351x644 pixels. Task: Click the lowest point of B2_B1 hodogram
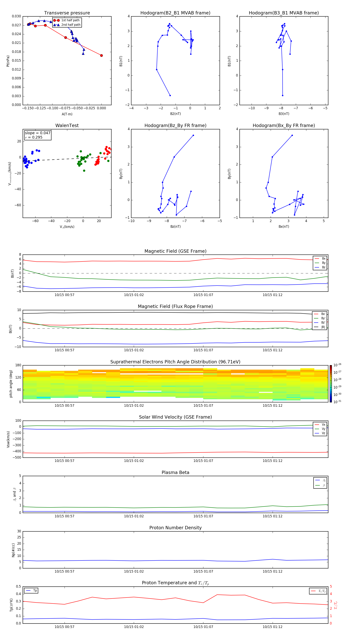[170, 95]
